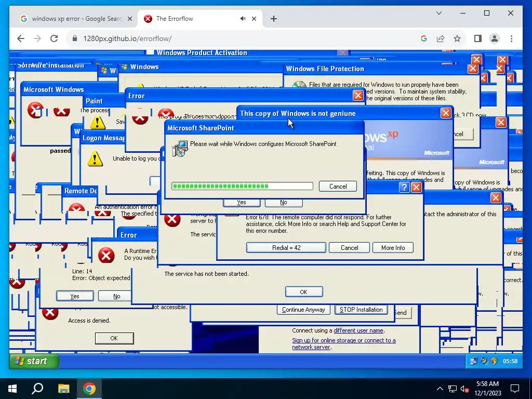Click the muted volume tray icon
532x399 pixels.
click(465, 389)
